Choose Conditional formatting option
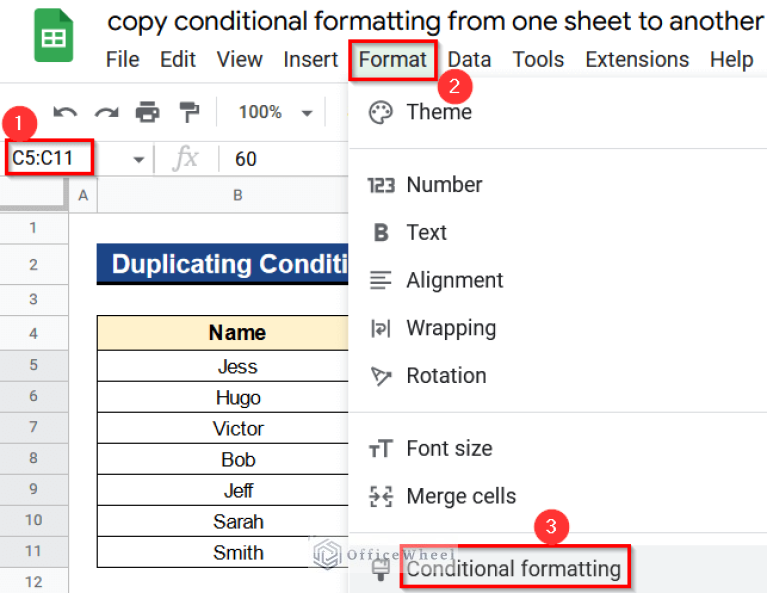This screenshot has width=767, height=593. (x=513, y=569)
